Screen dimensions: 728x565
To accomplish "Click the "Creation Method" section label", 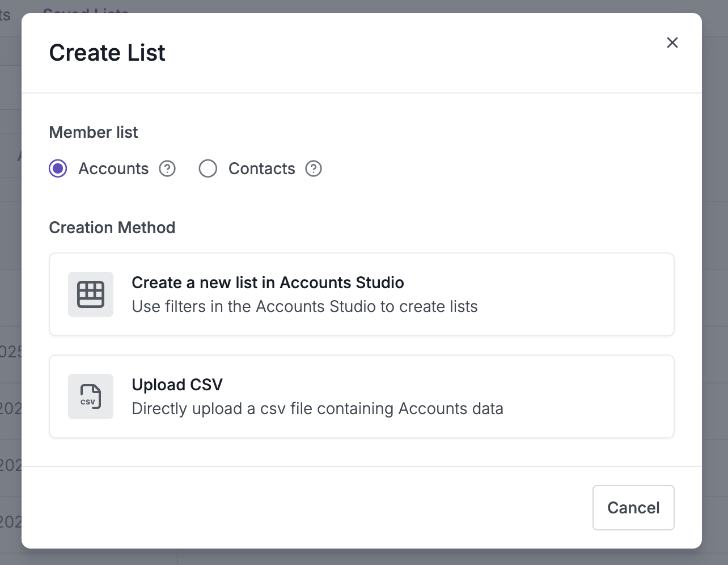I will [112, 227].
